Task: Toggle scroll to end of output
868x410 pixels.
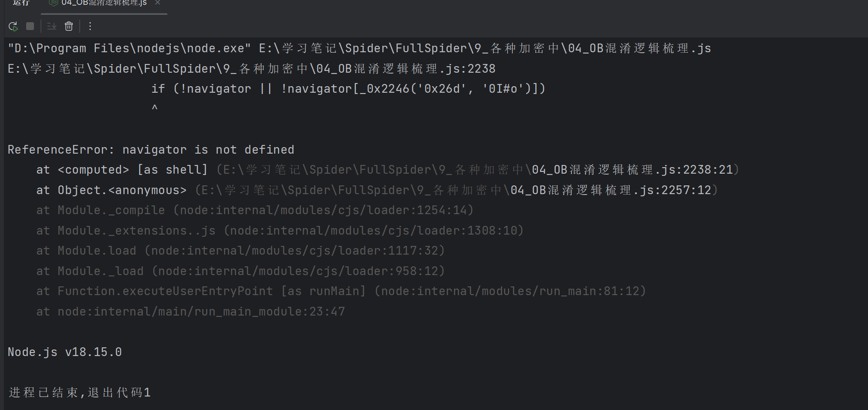Action: [52, 26]
